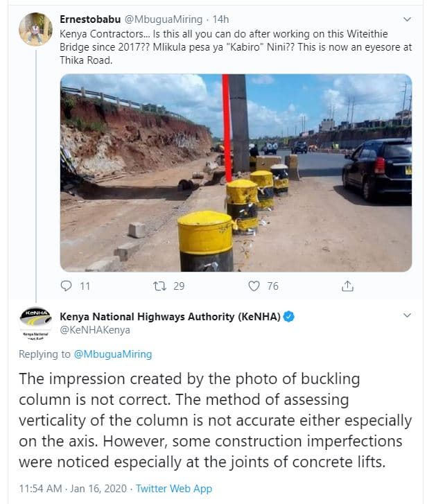Retweet the Witeithie Bridge tweet
427x504 pixels.
pyautogui.click(x=159, y=286)
